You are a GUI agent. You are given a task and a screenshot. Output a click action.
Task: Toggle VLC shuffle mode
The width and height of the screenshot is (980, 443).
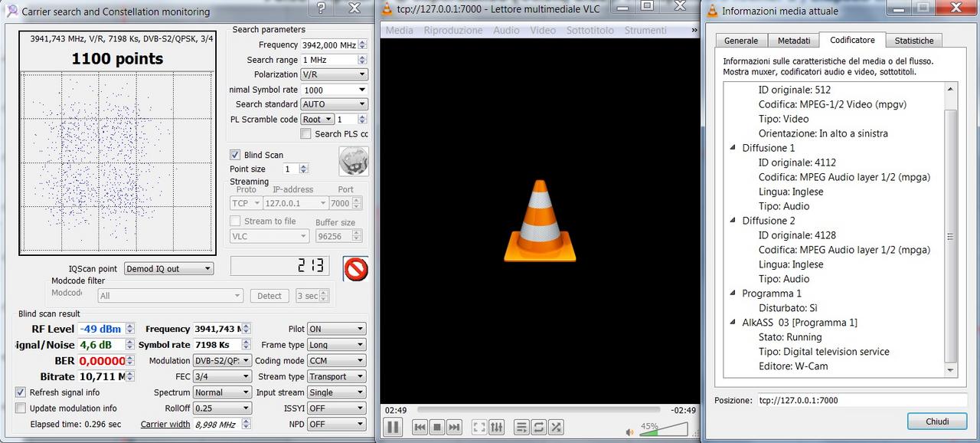pos(557,427)
